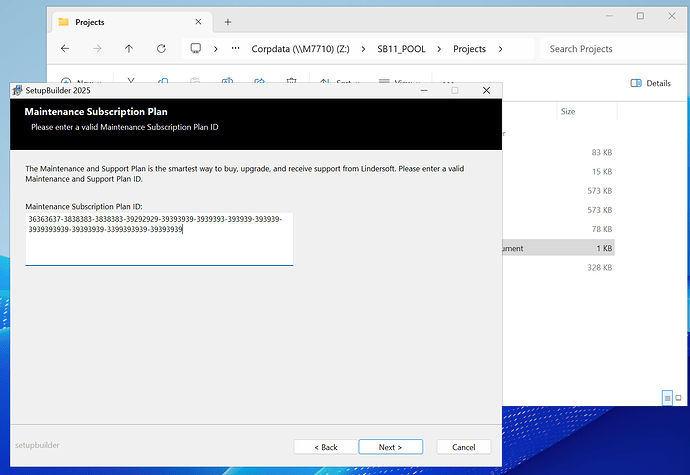Screen dimensions: 690x475
Task: Select the file sized 78 KB
Action: pyautogui.click(x=602, y=229)
